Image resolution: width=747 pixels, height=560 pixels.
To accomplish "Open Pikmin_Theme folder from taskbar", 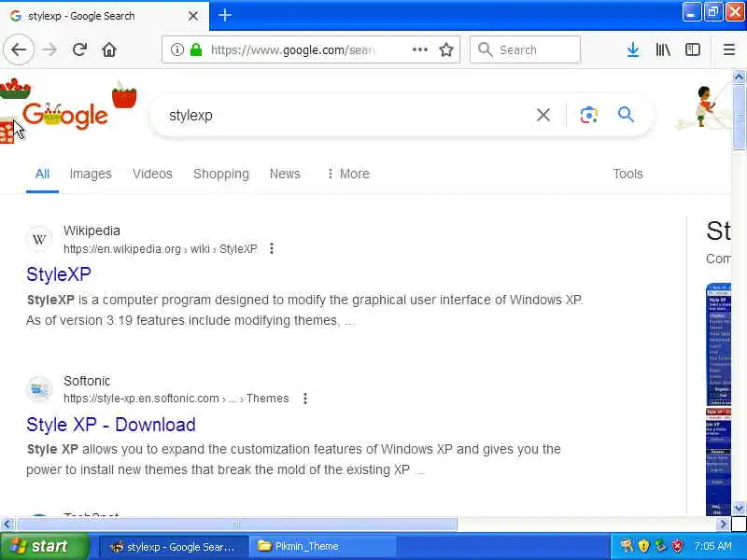I will (x=323, y=547).
